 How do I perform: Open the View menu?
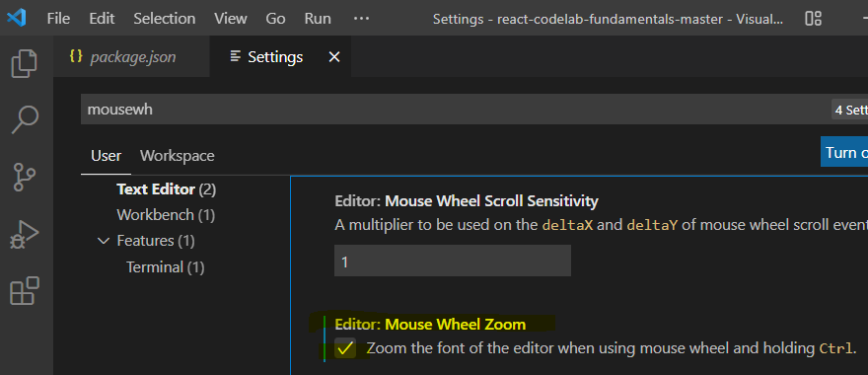pyautogui.click(x=230, y=19)
